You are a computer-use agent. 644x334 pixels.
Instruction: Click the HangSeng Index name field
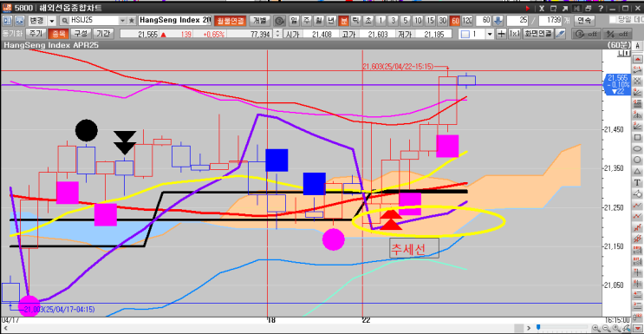pos(175,20)
